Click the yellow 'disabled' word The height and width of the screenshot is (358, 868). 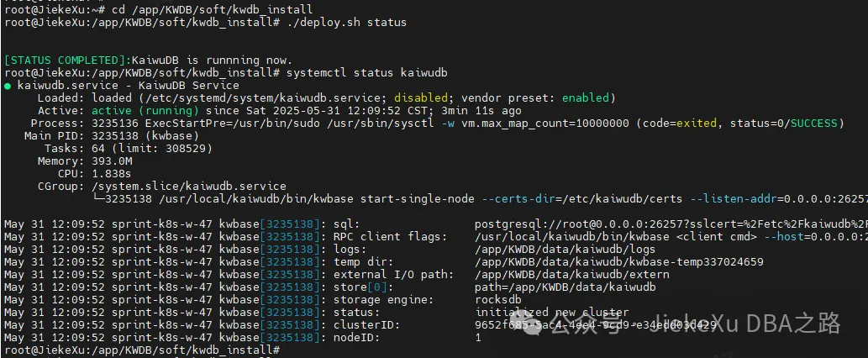point(421,98)
